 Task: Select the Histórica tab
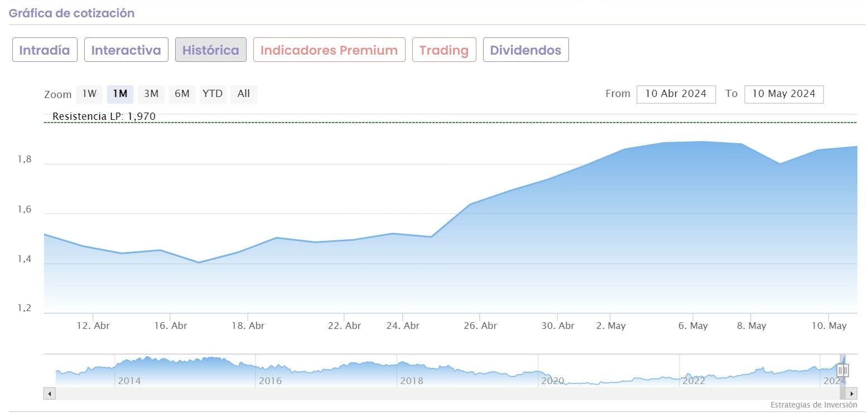[210, 50]
